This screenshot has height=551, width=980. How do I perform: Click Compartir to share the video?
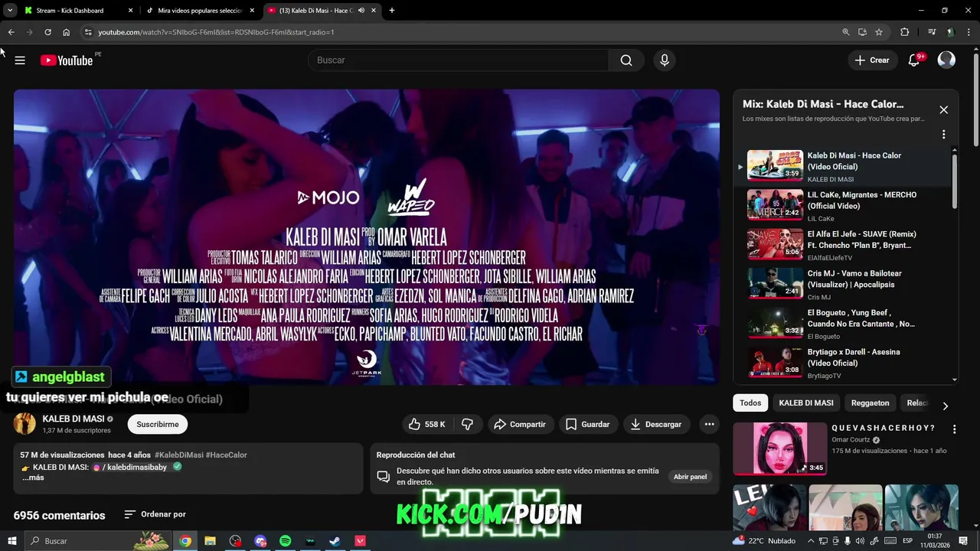point(519,424)
